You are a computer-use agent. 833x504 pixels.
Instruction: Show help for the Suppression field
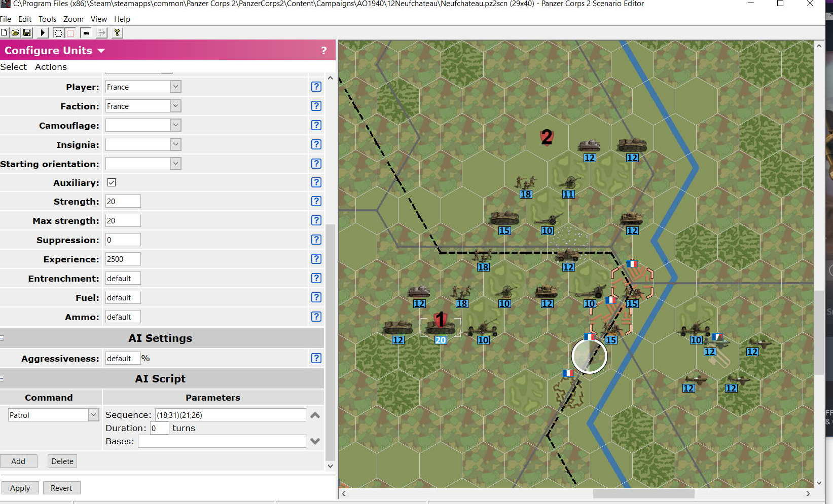coord(316,240)
